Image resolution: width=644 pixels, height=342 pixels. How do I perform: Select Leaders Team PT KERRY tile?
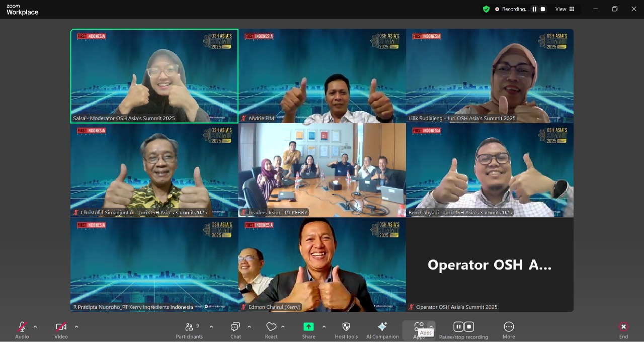pos(322,170)
